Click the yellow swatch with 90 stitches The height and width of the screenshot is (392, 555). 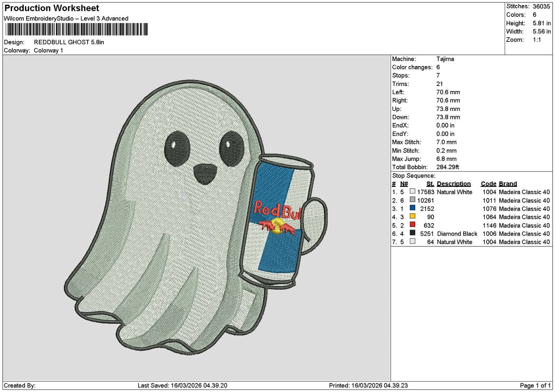[412, 216]
